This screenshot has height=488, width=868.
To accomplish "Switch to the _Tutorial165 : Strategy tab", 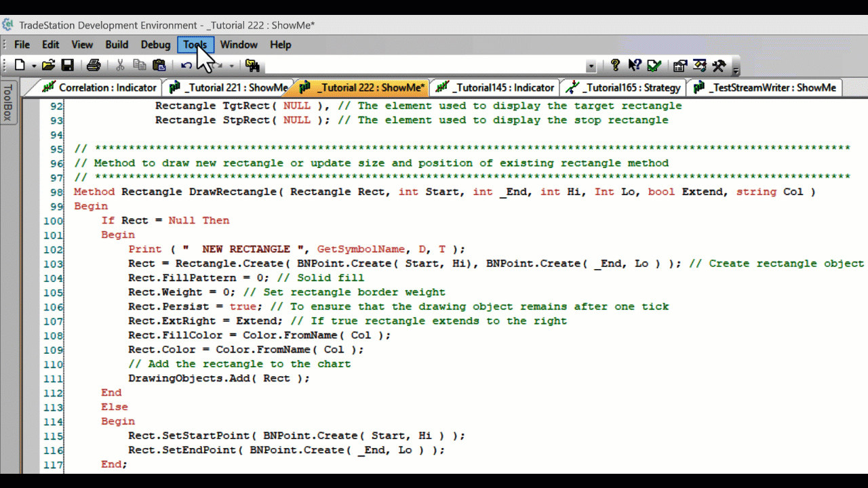I will click(x=624, y=87).
